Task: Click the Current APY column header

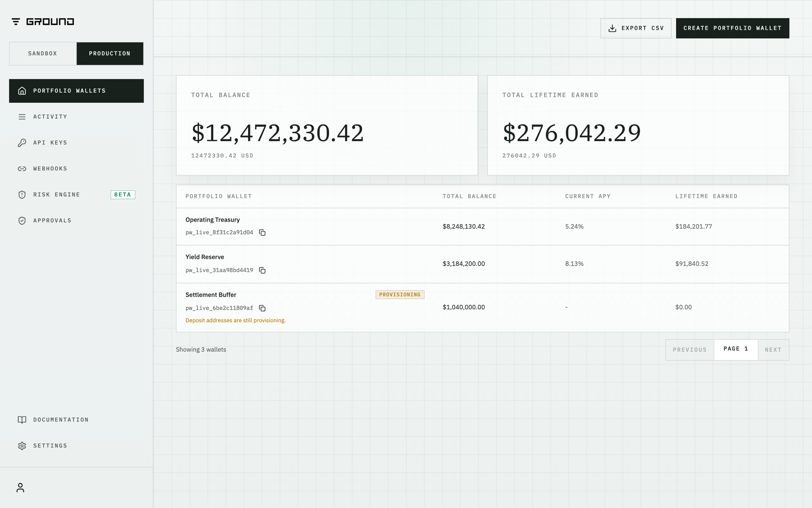Action: (588, 196)
